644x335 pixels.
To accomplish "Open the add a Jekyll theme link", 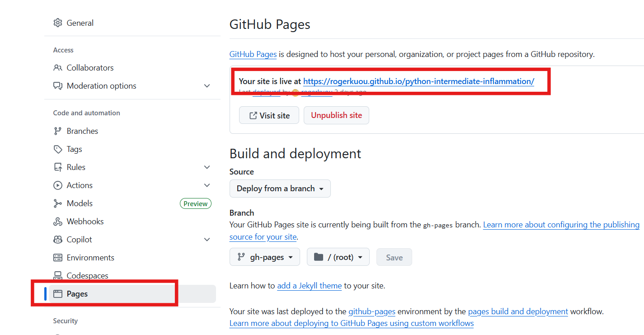I will (309, 285).
